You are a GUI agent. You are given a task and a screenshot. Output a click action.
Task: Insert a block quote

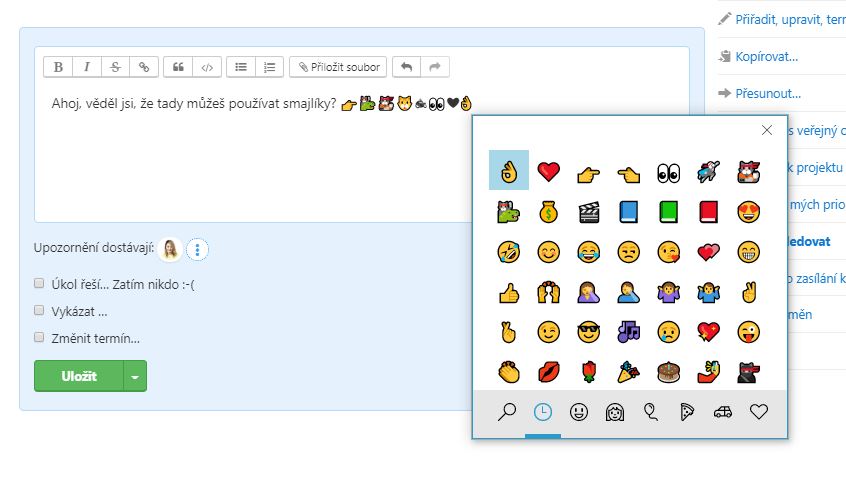pyautogui.click(x=178, y=67)
